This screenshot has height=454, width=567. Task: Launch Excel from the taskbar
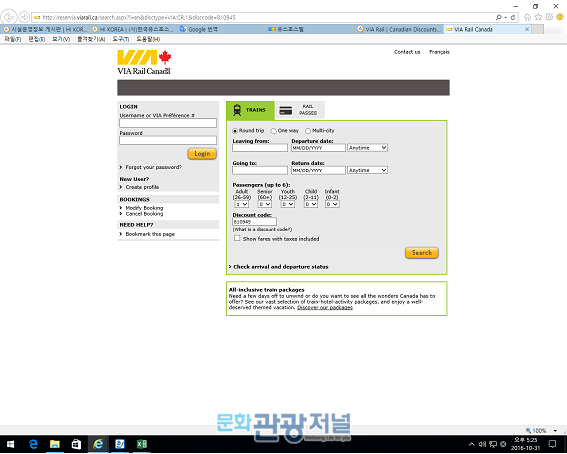pyautogui.click(x=141, y=444)
